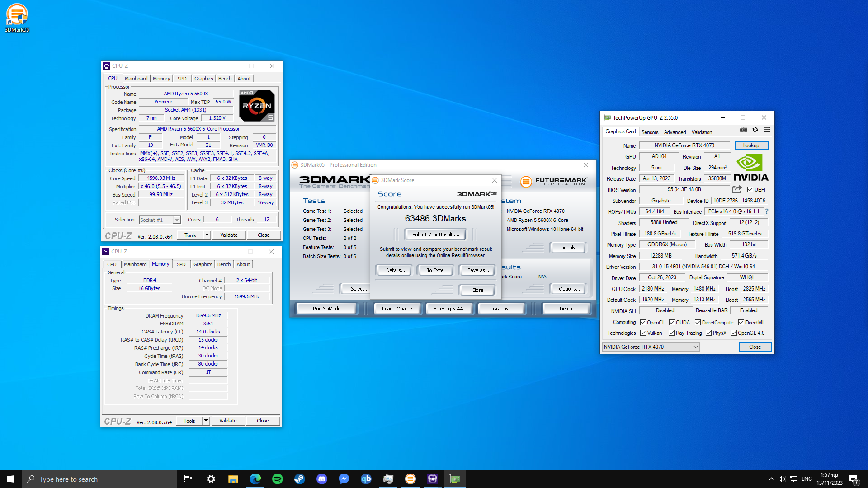Open Steam from the taskbar
This screenshot has height=488, width=868.
pos(299,479)
